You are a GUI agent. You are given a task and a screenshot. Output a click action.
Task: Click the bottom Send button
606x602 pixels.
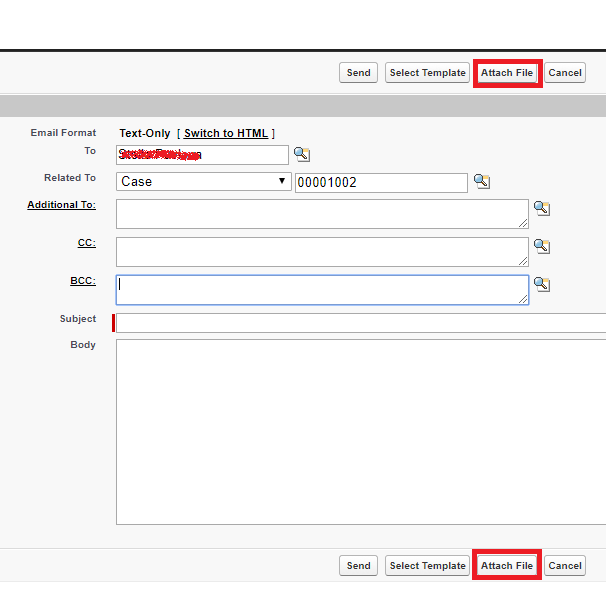358,566
